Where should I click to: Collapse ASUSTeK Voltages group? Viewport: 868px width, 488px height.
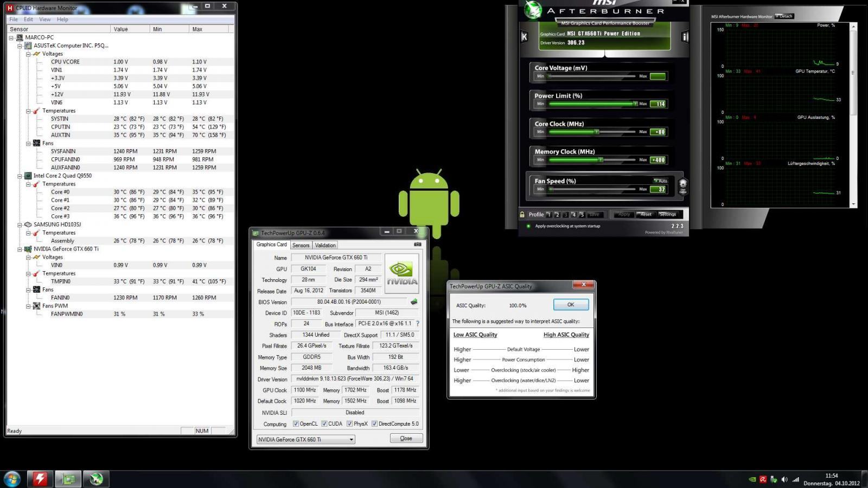click(28, 54)
